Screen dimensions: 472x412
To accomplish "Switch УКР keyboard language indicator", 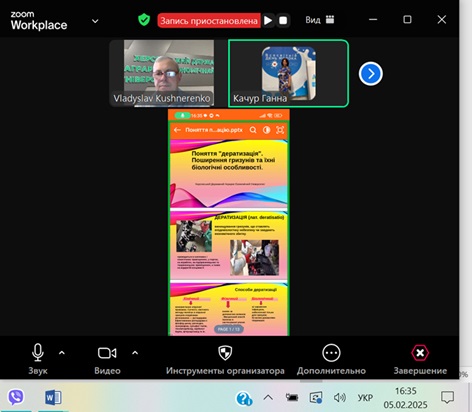I will 365,398.
